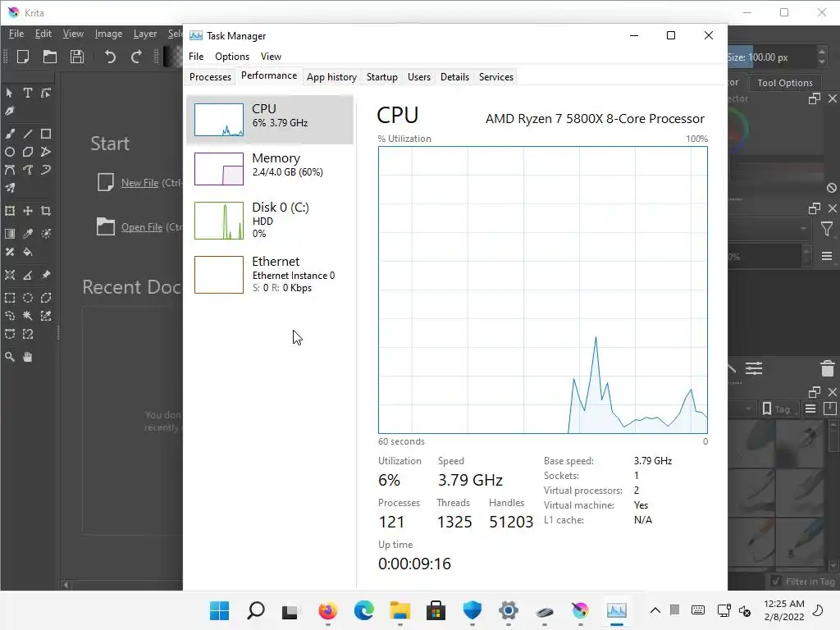Select the CPU performance entry
Viewport: 840px width, 630px height.
pos(270,120)
